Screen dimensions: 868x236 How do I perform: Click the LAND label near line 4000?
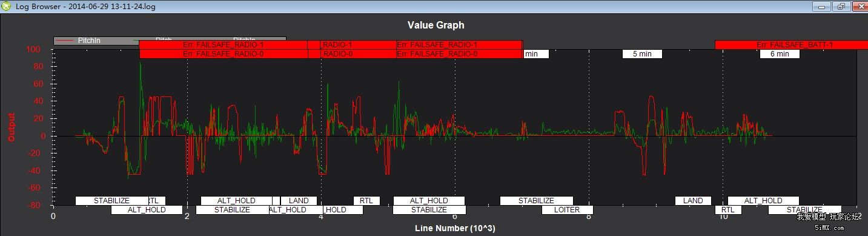click(x=299, y=201)
